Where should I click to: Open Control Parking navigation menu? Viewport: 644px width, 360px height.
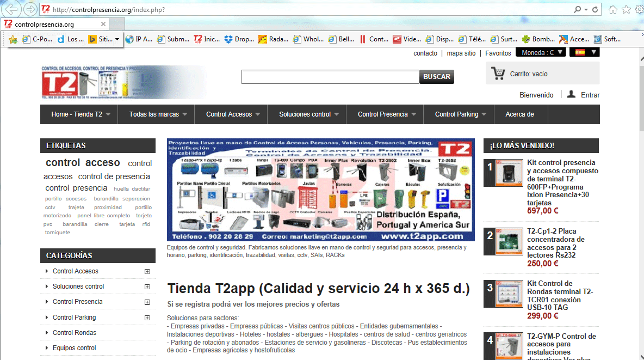[x=459, y=114]
